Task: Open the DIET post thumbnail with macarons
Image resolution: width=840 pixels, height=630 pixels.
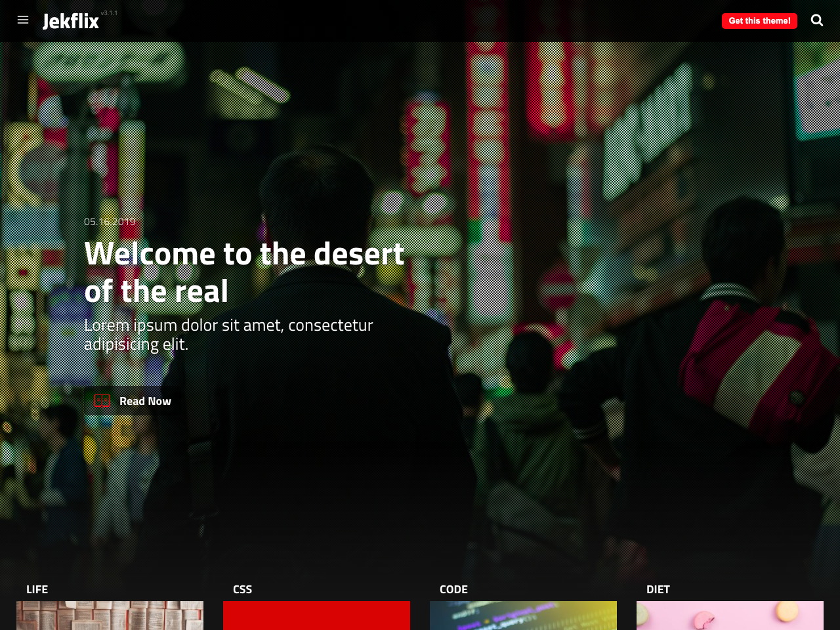Action: click(x=730, y=616)
